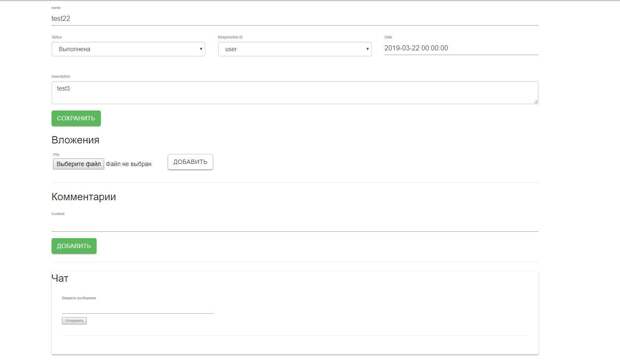The height and width of the screenshot is (362, 620).
Task: Click the Status label above Выполнена
Action: point(57,37)
